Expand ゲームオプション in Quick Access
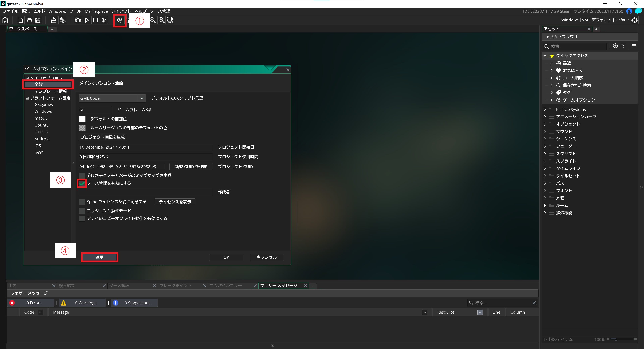The image size is (644, 349). coord(551,100)
